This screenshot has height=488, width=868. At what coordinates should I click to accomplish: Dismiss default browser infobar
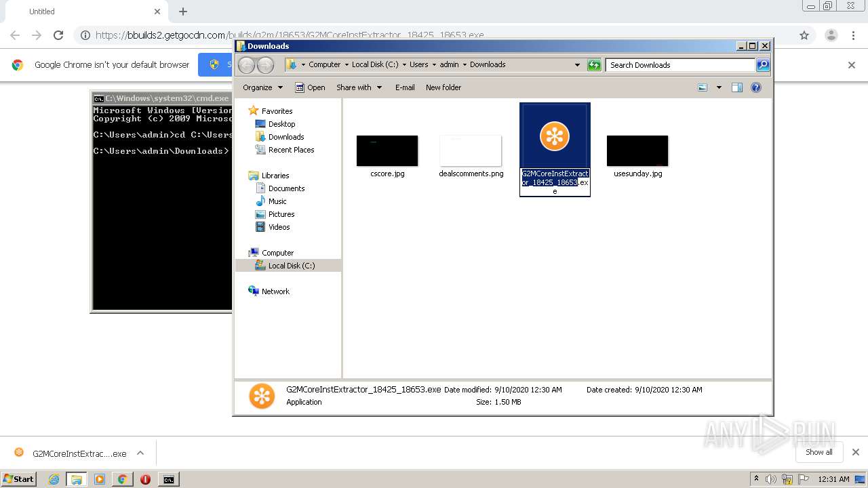852,65
